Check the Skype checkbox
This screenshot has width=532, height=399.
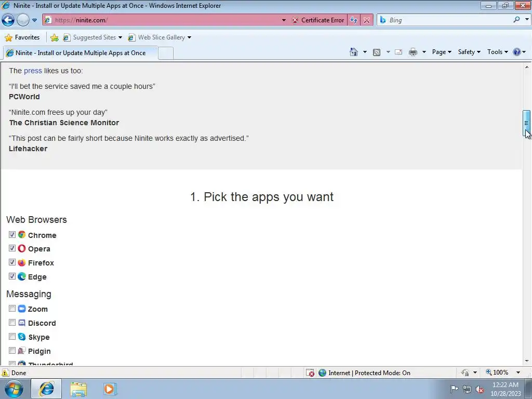click(x=12, y=337)
